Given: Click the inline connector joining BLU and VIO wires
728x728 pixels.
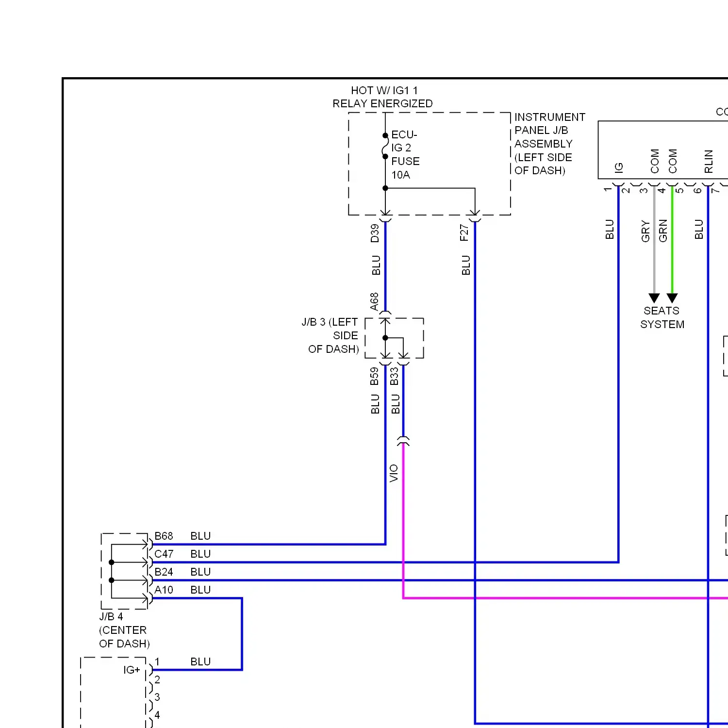Looking at the screenshot, I should [403, 441].
